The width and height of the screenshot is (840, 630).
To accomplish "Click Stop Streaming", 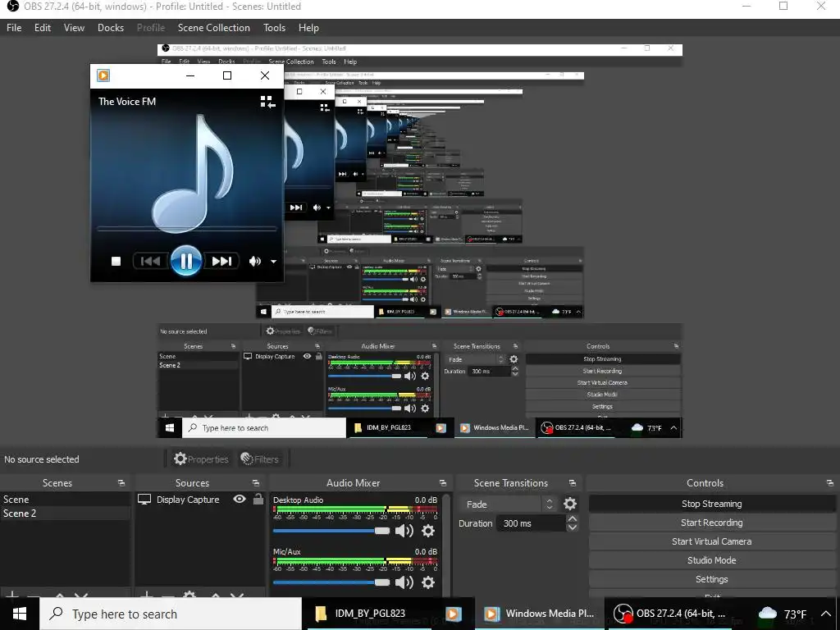I will 711,504.
